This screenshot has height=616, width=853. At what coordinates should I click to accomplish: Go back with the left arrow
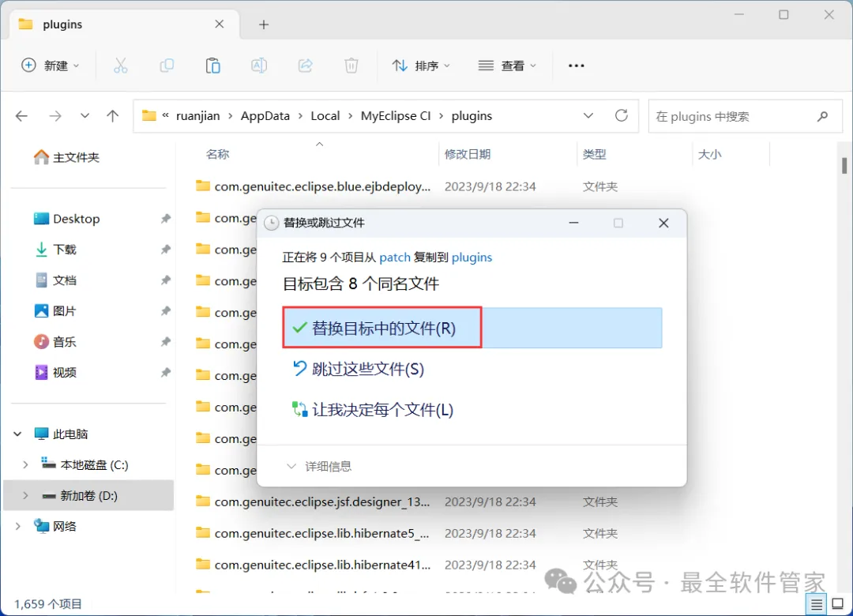tap(22, 116)
